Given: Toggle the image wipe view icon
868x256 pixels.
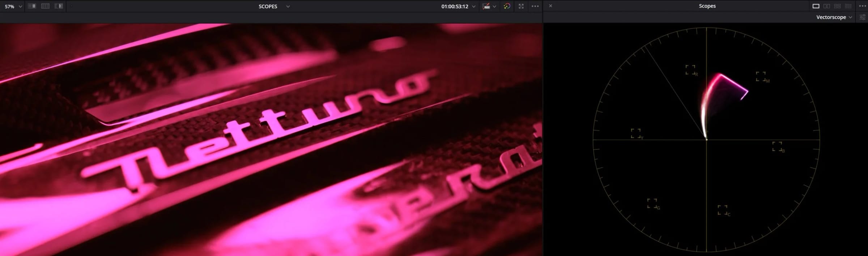Looking at the screenshot, I should [x=32, y=6].
